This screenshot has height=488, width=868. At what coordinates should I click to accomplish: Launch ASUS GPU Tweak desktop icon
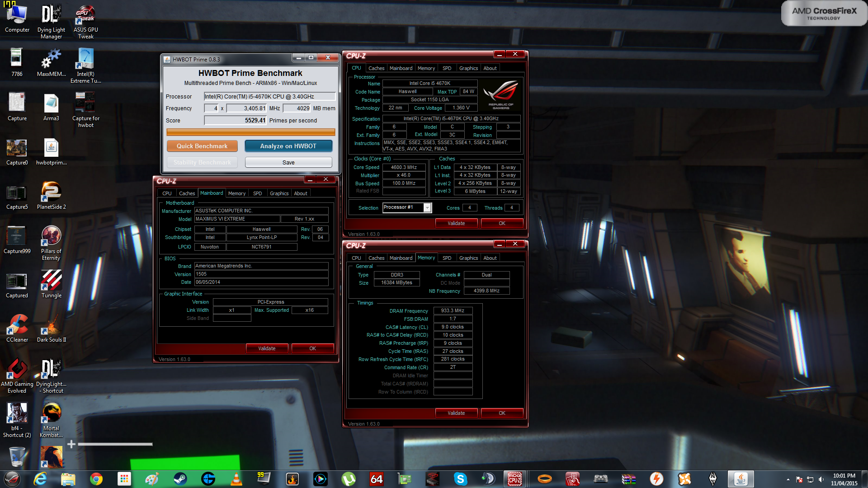tap(85, 21)
